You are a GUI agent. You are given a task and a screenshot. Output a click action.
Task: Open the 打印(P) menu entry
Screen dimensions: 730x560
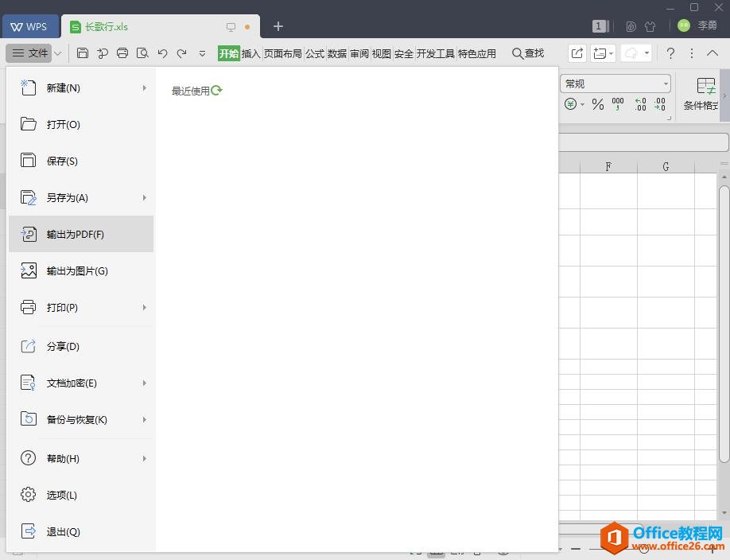(81, 307)
